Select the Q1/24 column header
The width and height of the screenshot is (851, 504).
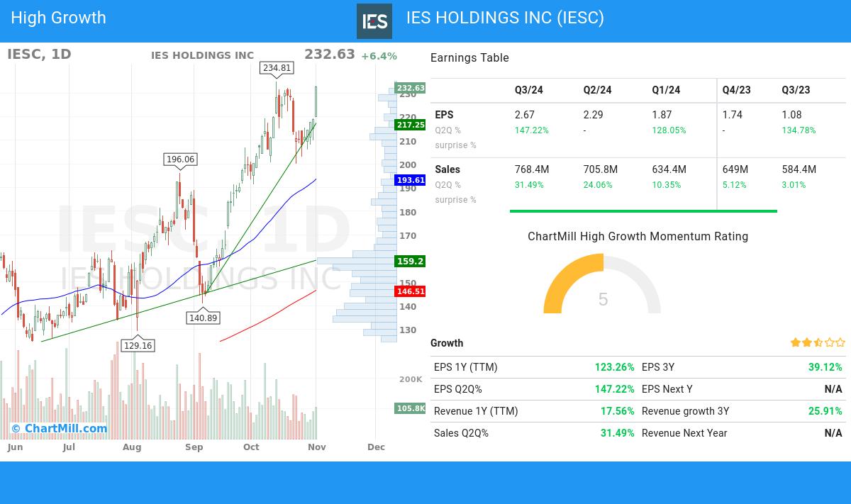[x=666, y=90]
